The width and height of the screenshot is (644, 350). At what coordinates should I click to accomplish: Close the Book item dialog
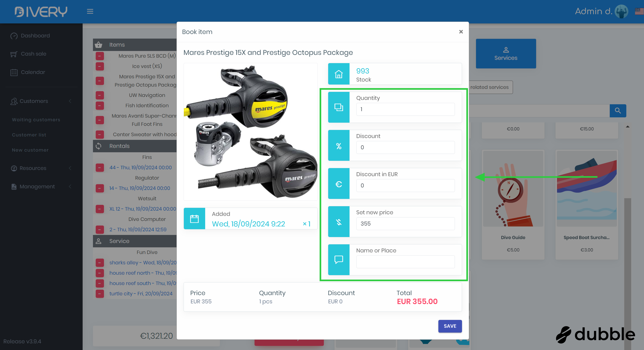tap(461, 32)
